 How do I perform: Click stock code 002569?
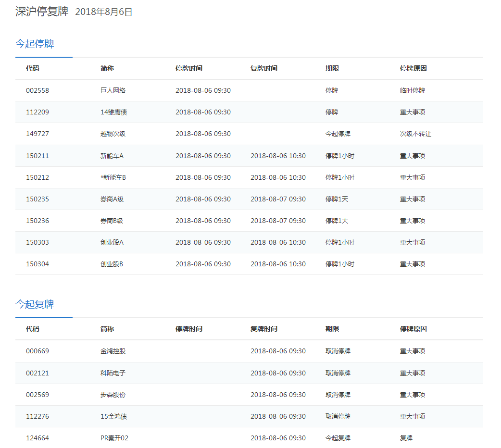tap(38, 395)
